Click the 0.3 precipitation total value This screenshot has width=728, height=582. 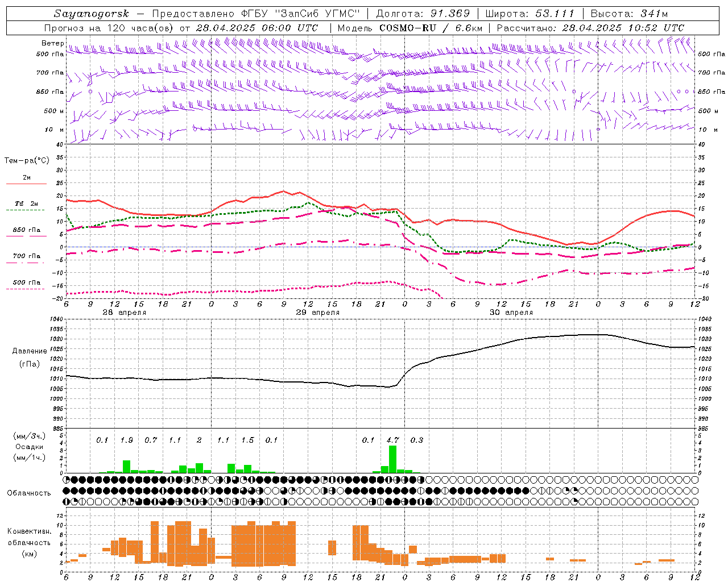417,440
